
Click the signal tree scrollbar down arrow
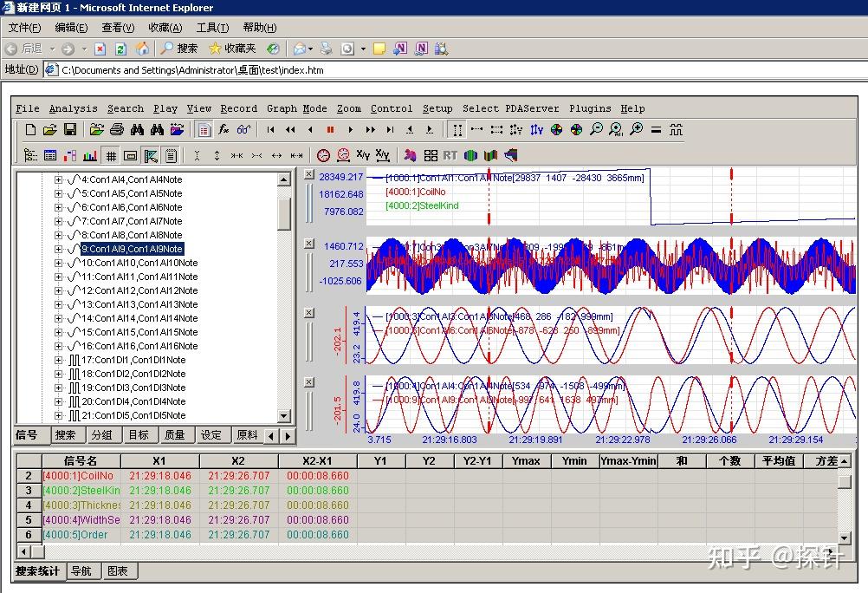coord(284,417)
